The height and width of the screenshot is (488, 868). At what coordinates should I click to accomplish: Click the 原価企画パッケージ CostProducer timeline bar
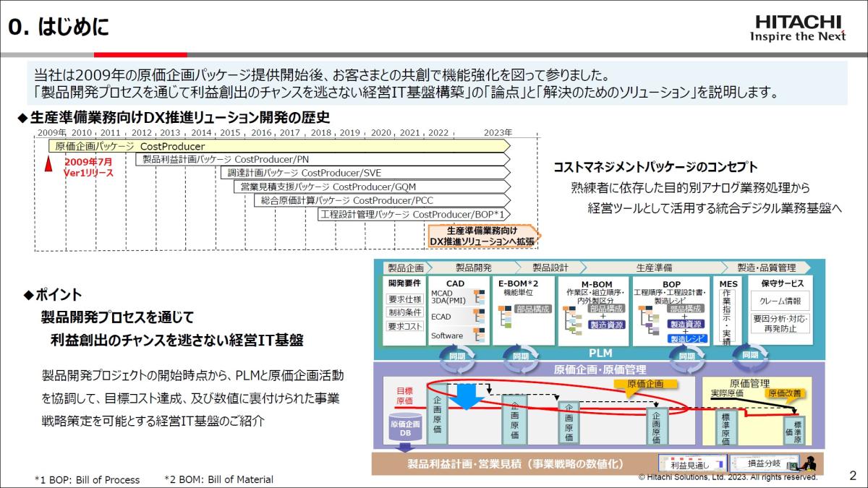[x=279, y=146]
